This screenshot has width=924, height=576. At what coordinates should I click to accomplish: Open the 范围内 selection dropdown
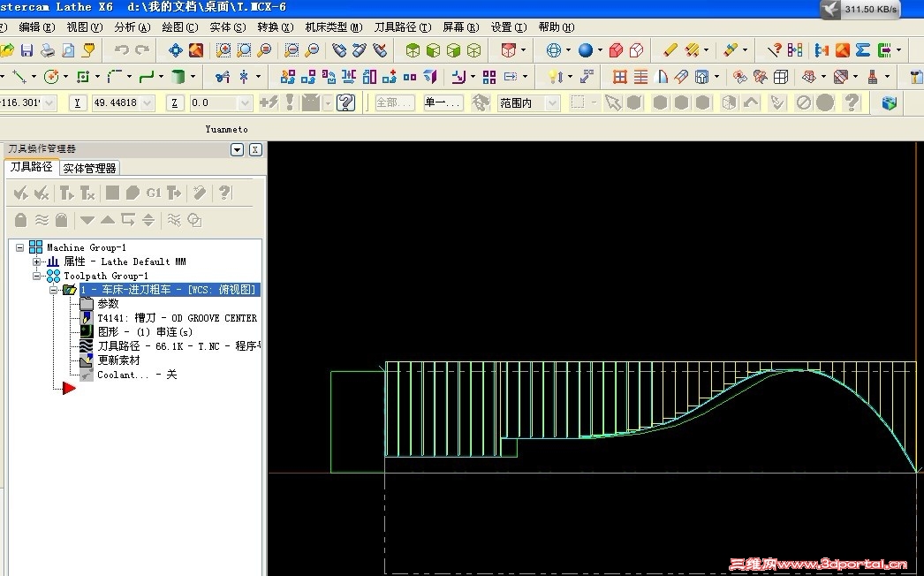pos(552,103)
